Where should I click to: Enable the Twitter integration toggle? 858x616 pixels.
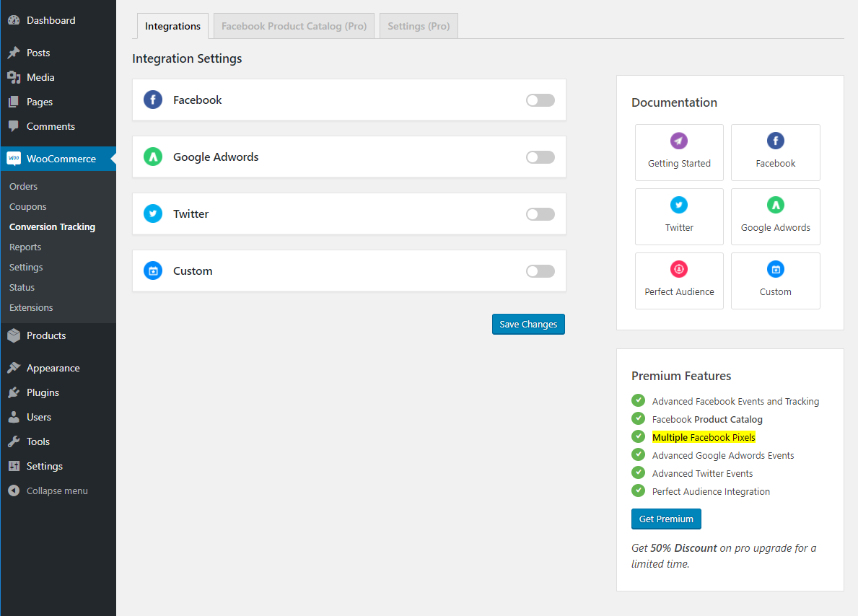coord(540,214)
